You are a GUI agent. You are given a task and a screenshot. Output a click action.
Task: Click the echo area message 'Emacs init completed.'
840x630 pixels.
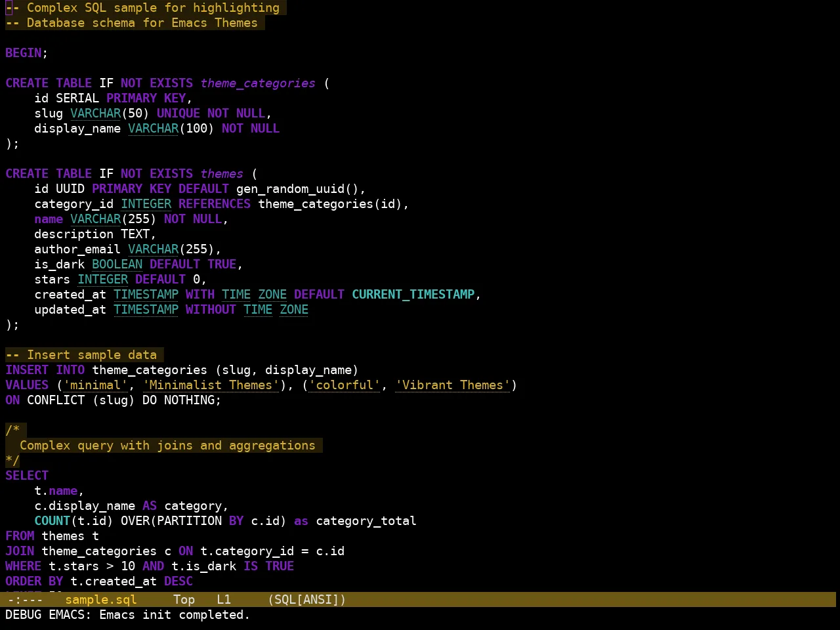[x=175, y=614]
